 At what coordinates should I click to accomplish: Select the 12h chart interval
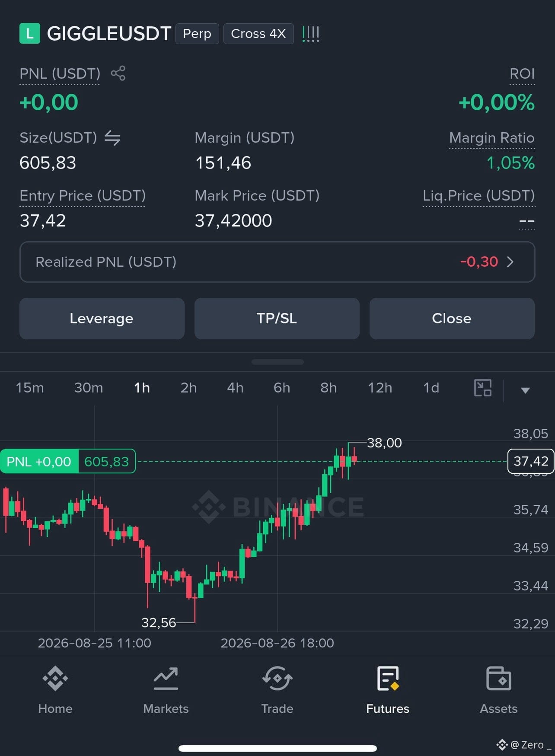[x=380, y=388]
